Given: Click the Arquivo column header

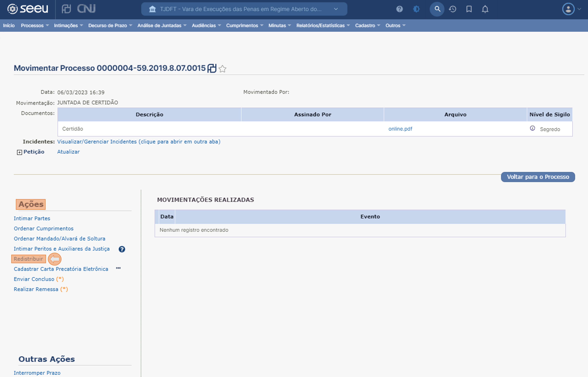Looking at the screenshot, I should [x=455, y=115].
